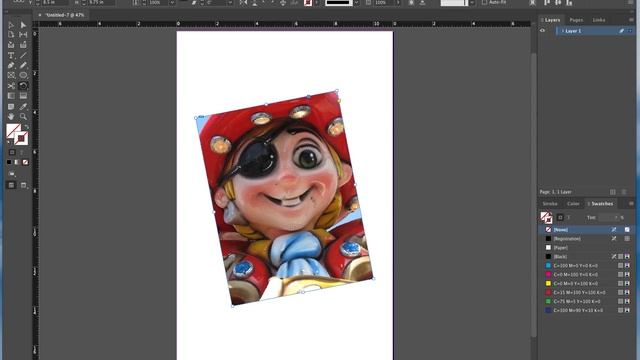Create new layer button
The height and width of the screenshot is (360, 640).
click(x=613, y=192)
